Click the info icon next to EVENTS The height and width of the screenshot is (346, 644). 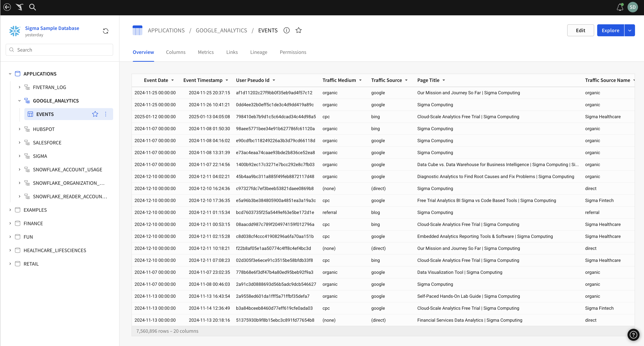(x=286, y=30)
